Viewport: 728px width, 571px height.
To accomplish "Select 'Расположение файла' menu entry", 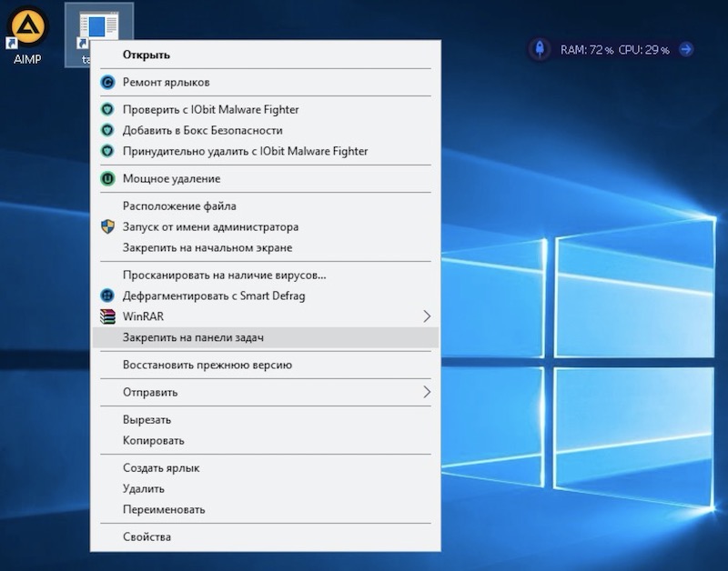I will tap(266, 206).
